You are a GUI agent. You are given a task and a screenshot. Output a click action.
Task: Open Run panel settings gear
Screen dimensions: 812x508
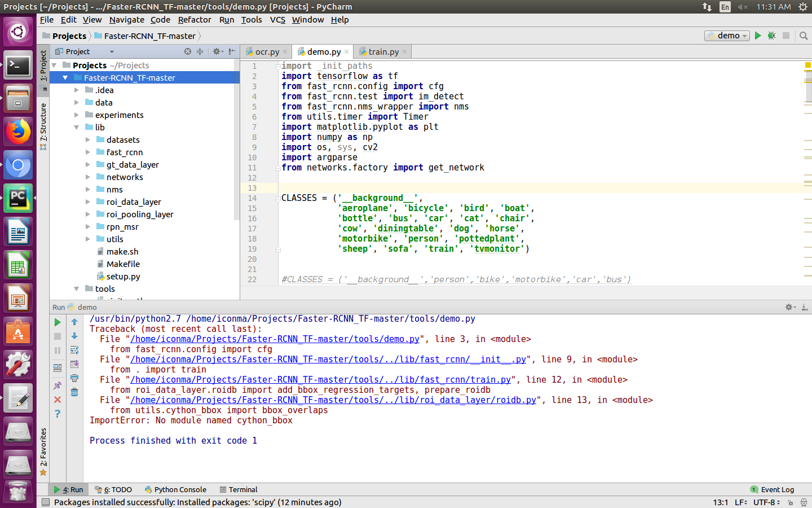point(790,307)
